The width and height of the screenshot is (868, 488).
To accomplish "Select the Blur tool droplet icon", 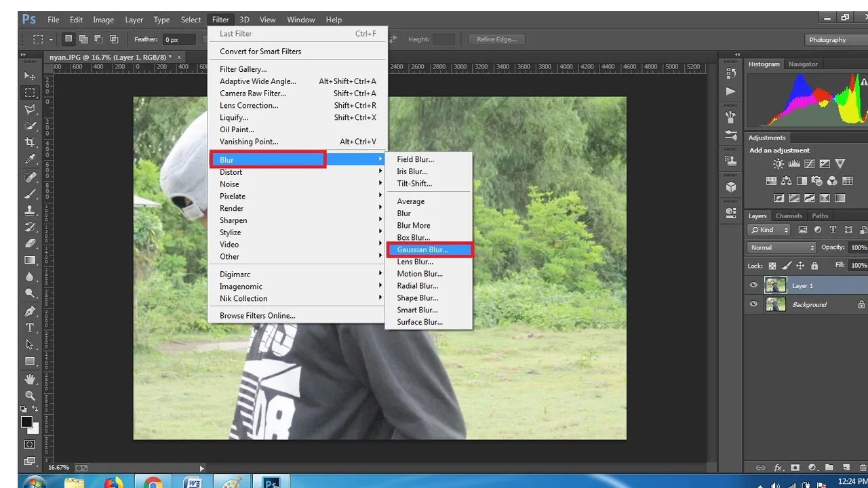I will (30, 277).
